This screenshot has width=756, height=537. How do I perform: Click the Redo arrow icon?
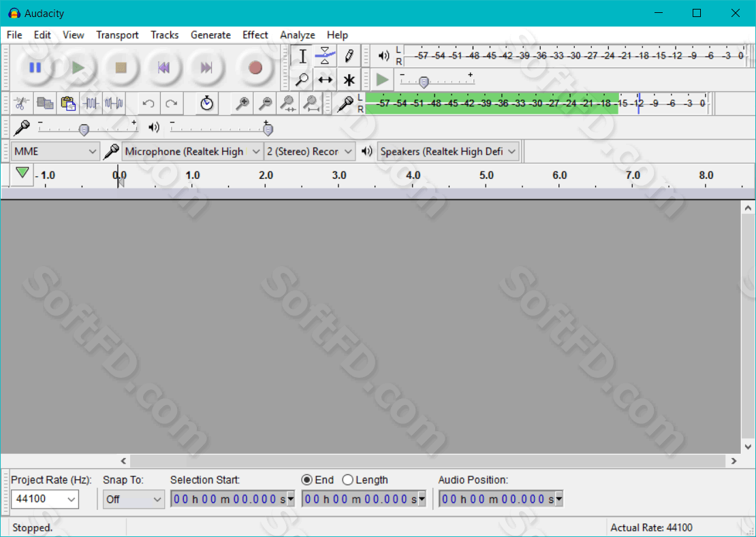(x=172, y=103)
